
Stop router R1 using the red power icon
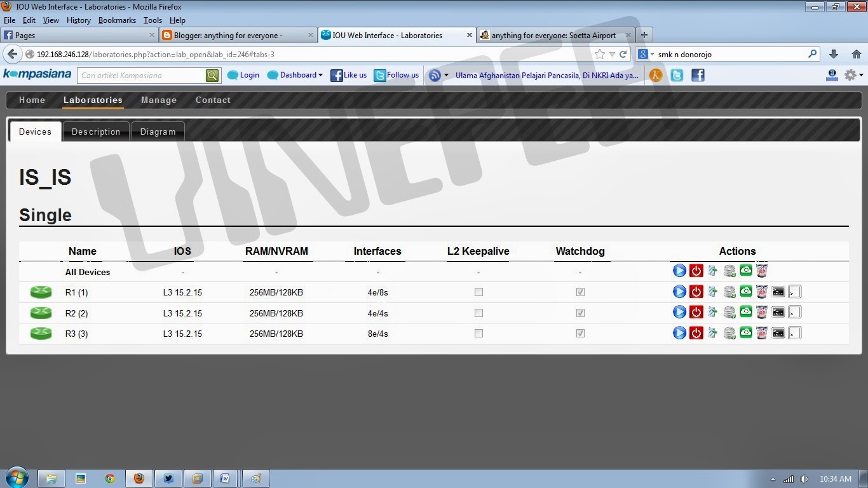click(696, 292)
